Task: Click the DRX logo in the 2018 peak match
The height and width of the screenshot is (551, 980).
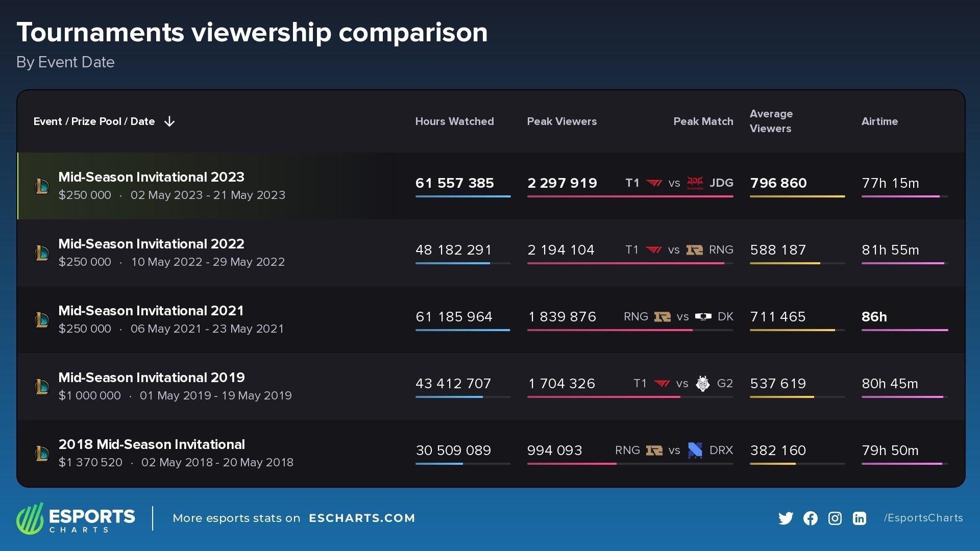Action: 695,450
